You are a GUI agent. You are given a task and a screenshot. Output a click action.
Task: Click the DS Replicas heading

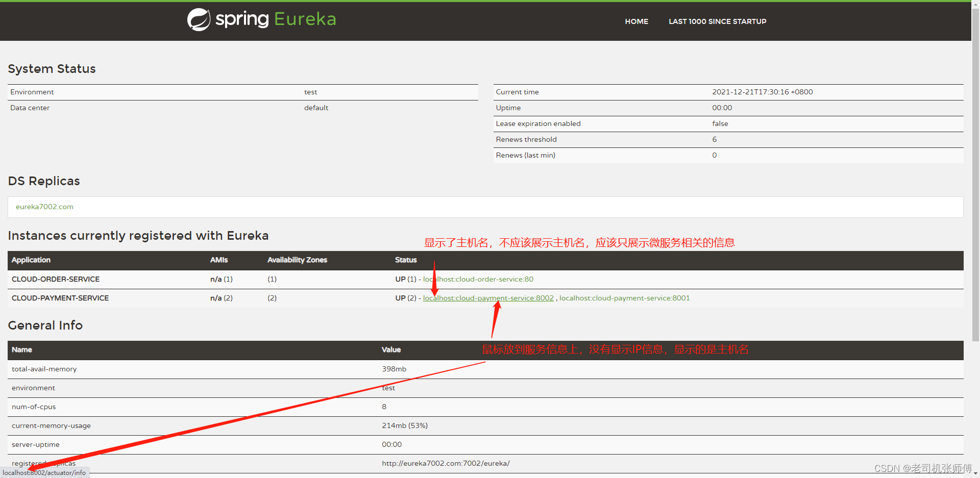[44, 181]
